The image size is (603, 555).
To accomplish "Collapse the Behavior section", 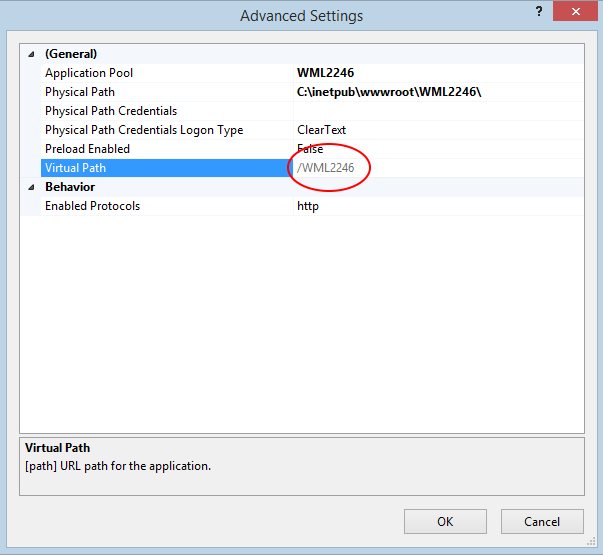I will click(32, 187).
